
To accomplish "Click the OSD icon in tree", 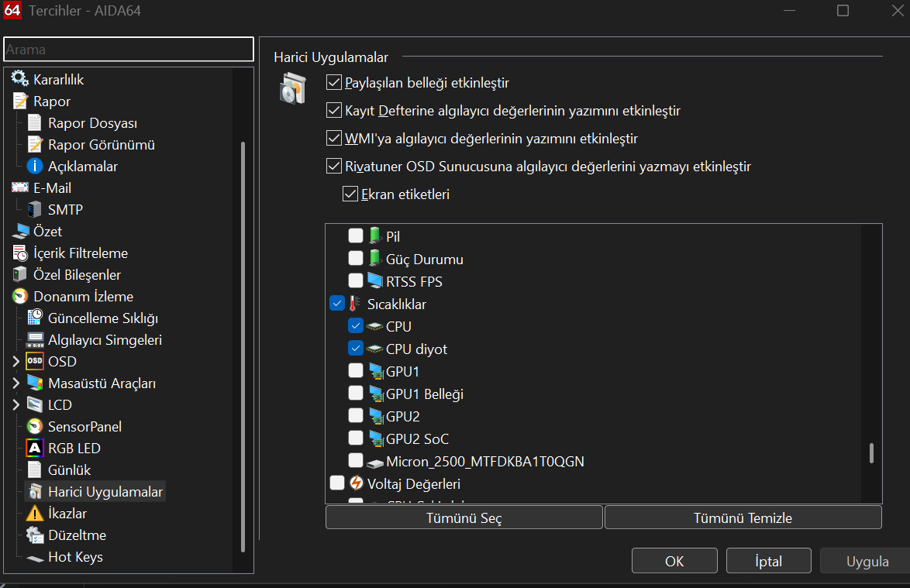I will coord(35,361).
